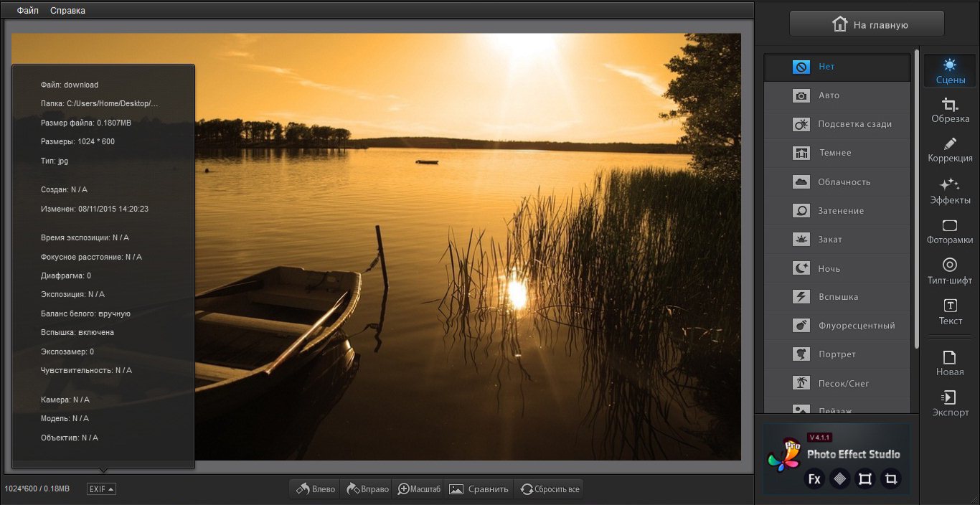The width and height of the screenshot is (980, 505).
Task: Click the "Размеры: 1024 * 600" line
Action: click(77, 141)
